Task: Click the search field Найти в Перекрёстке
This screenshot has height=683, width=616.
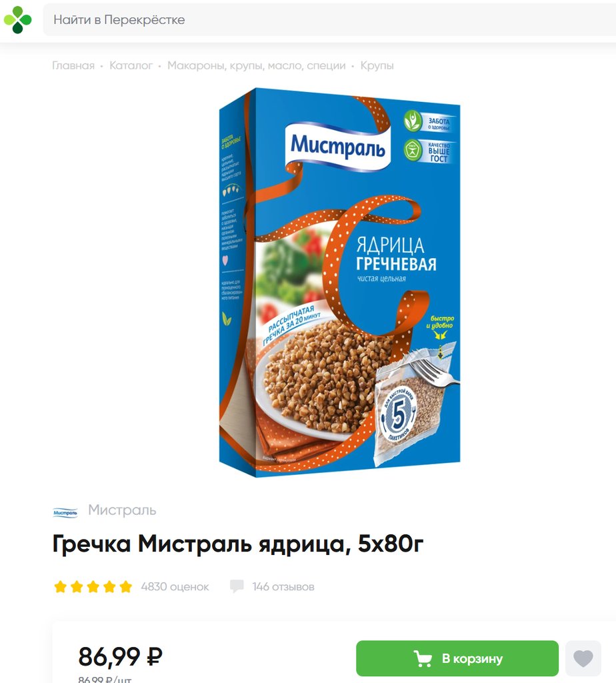Action: pyautogui.click(x=329, y=19)
